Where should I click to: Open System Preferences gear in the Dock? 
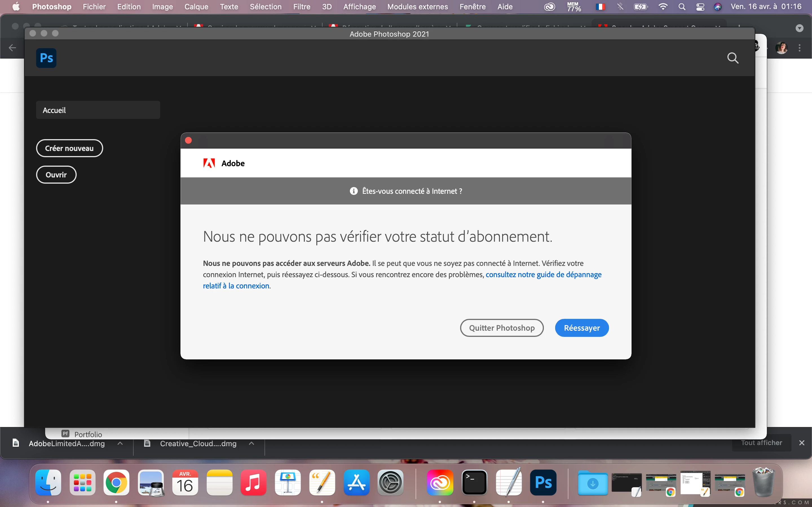pyautogui.click(x=390, y=483)
